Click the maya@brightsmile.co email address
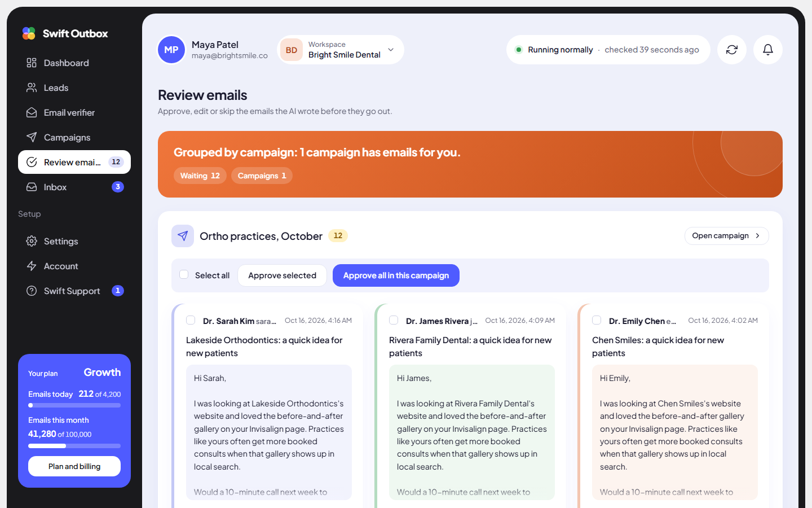Image resolution: width=812 pixels, height=508 pixels. (x=230, y=56)
